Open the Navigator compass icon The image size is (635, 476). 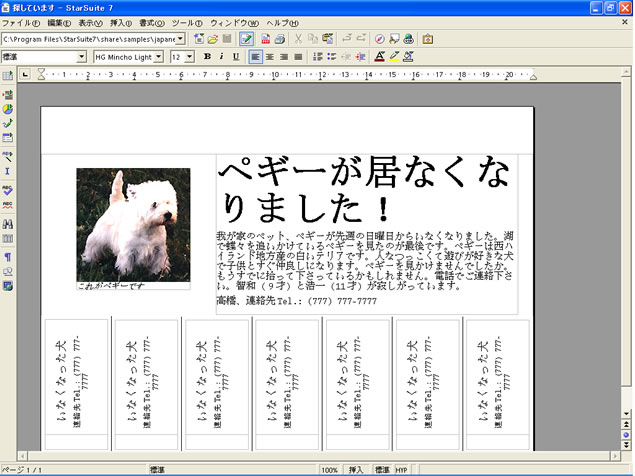[379, 39]
